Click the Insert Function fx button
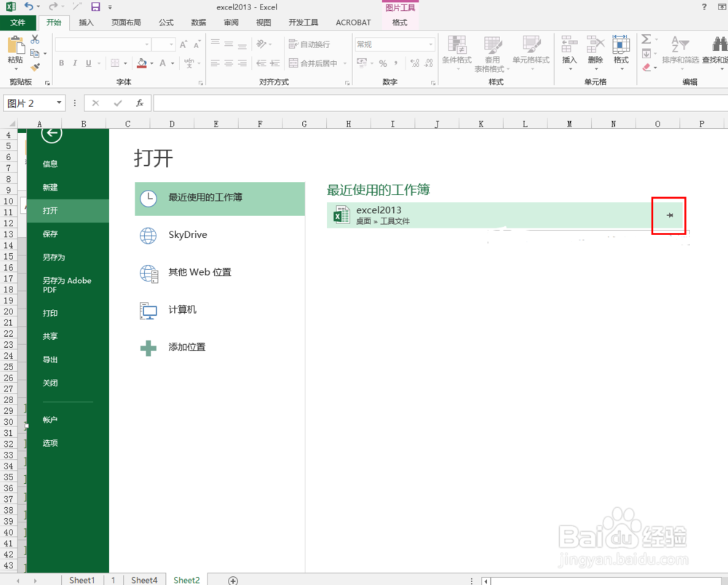The width and height of the screenshot is (728, 585). (140, 103)
